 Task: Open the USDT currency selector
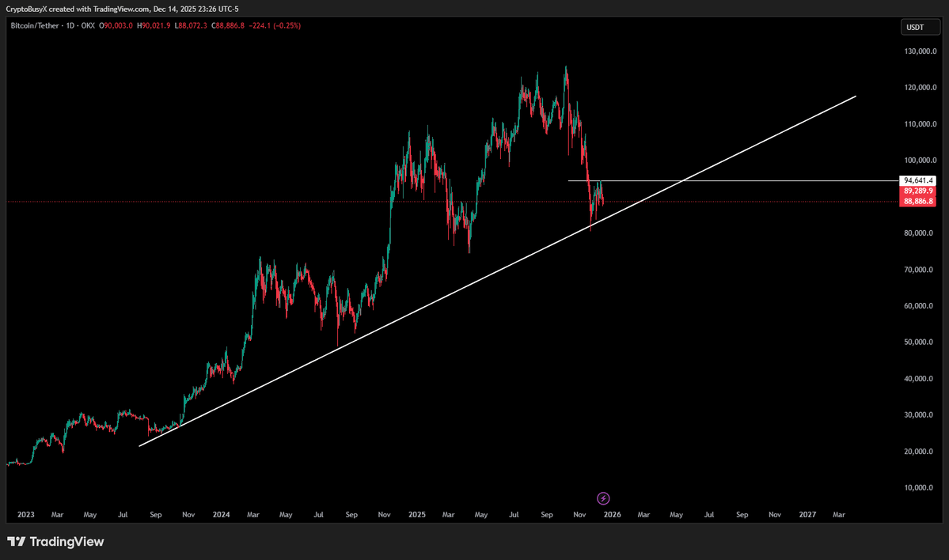(x=920, y=27)
